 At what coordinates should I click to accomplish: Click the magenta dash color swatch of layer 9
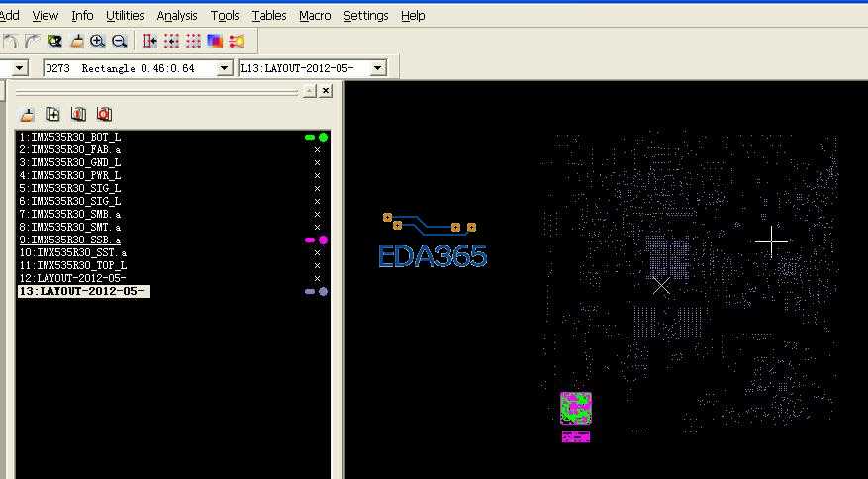pos(310,240)
